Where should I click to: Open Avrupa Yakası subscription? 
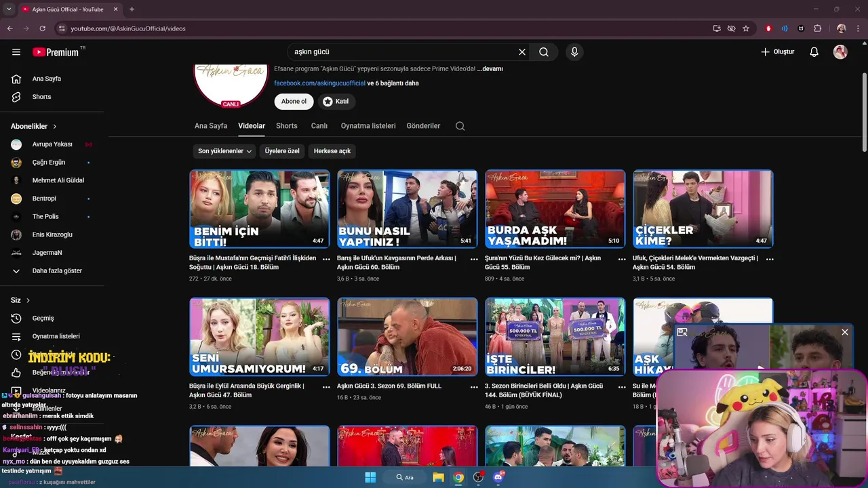click(x=52, y=144)
